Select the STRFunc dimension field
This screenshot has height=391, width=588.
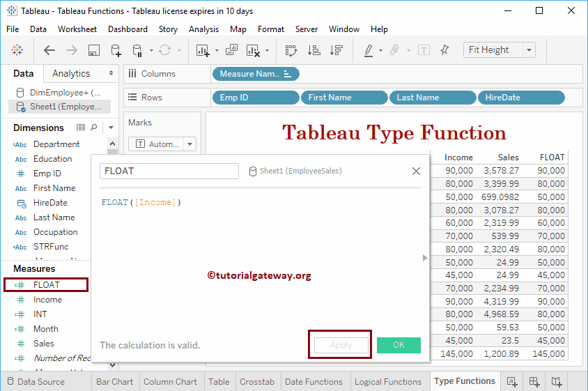point(51,247)
